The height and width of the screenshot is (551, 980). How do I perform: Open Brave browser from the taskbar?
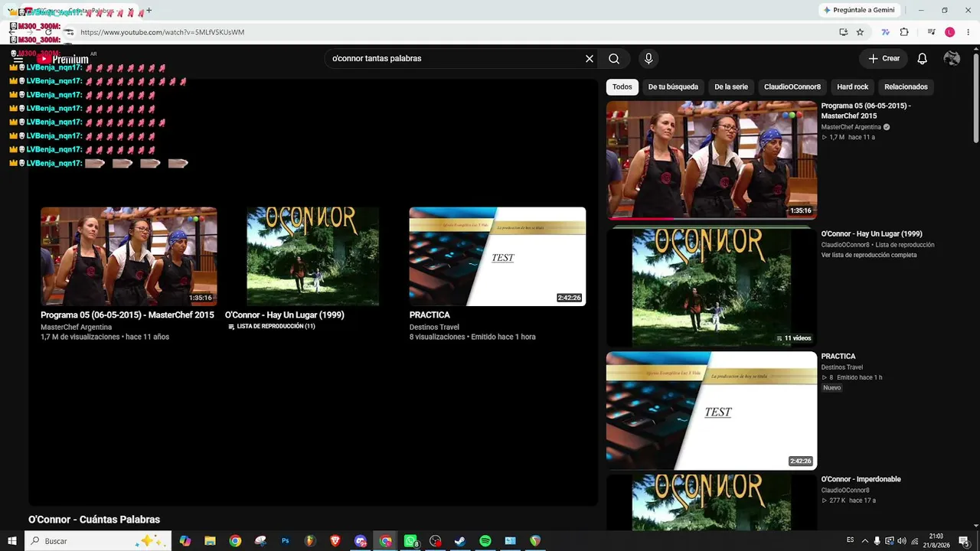tap(335, 541)
